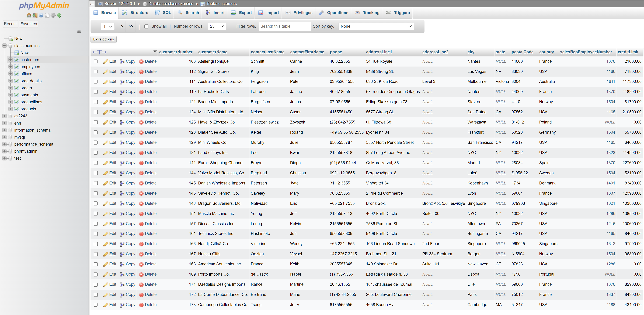Click the Filter rows search field
Screen dimensions: 644x315
coord(285,26)
